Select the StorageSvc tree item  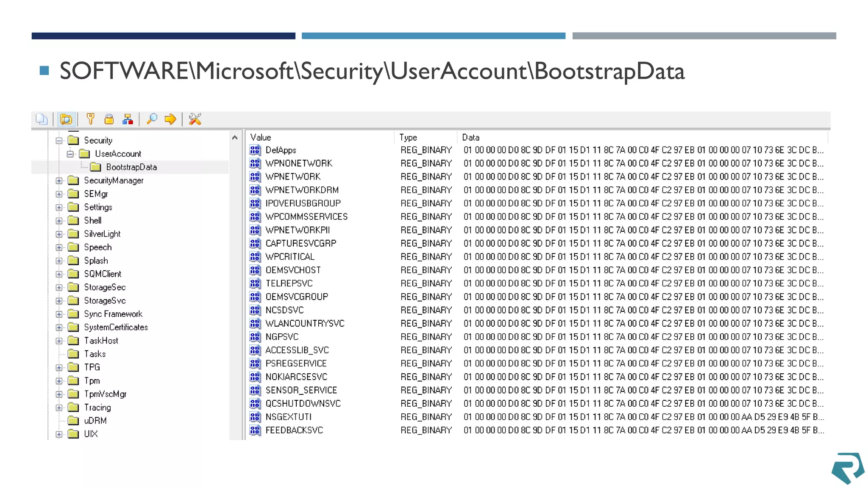click(x=105, y=300)
